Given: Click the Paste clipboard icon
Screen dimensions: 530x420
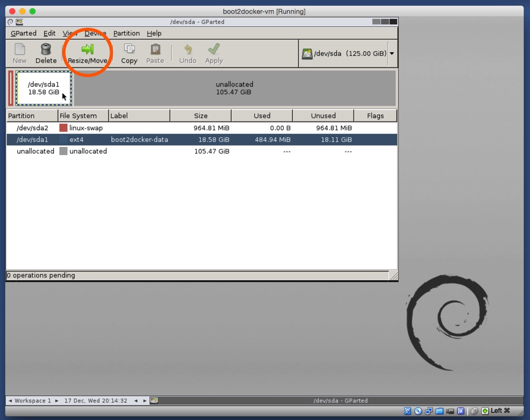Looking at the screenshot, I should [x=155, y=49].
